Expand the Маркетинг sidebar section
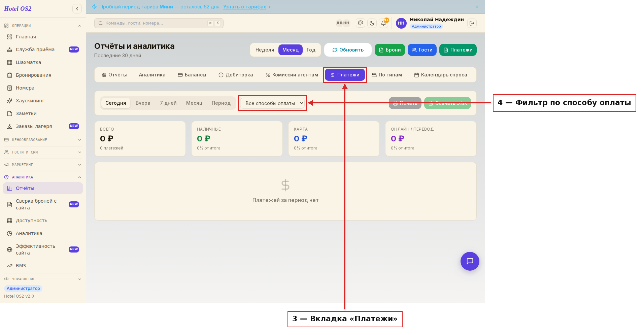Image resolution: width=644 pixels, height=335 pixels. (x=43, y=165)
